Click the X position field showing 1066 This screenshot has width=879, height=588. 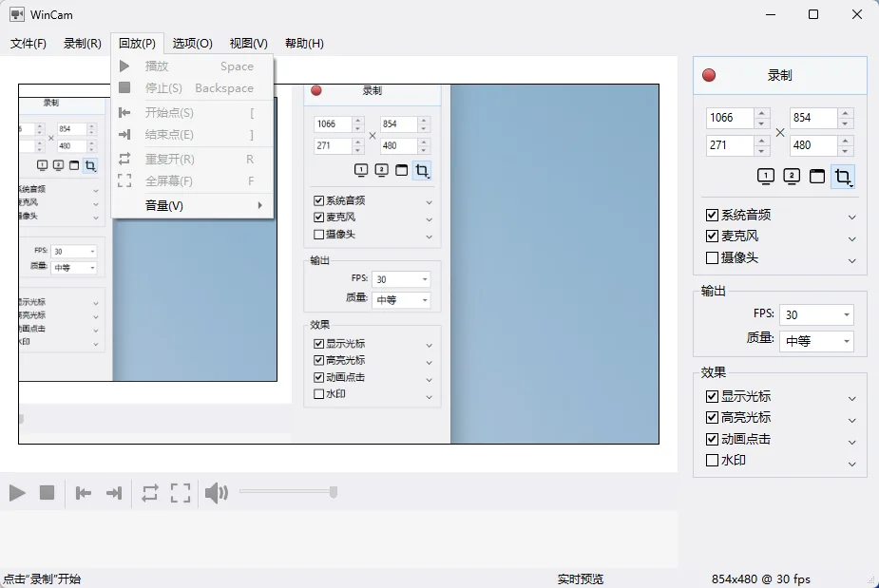pyautogui.click(x=730, y=118)
